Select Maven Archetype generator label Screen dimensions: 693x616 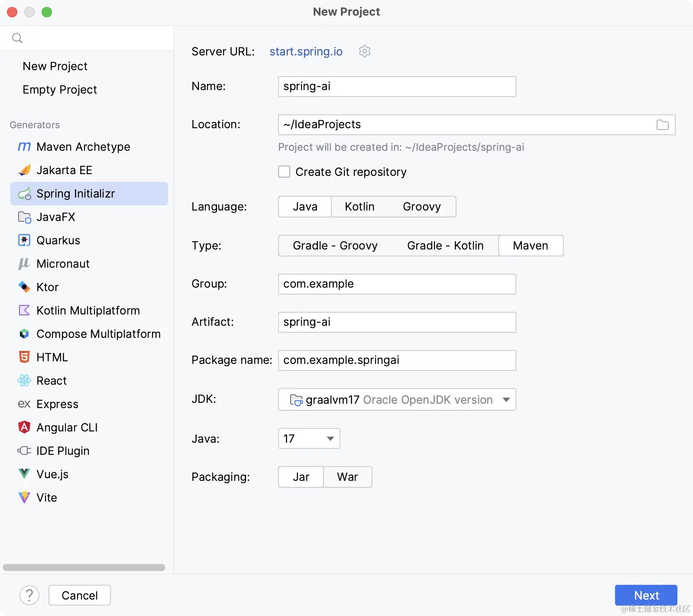click(83, 147)
